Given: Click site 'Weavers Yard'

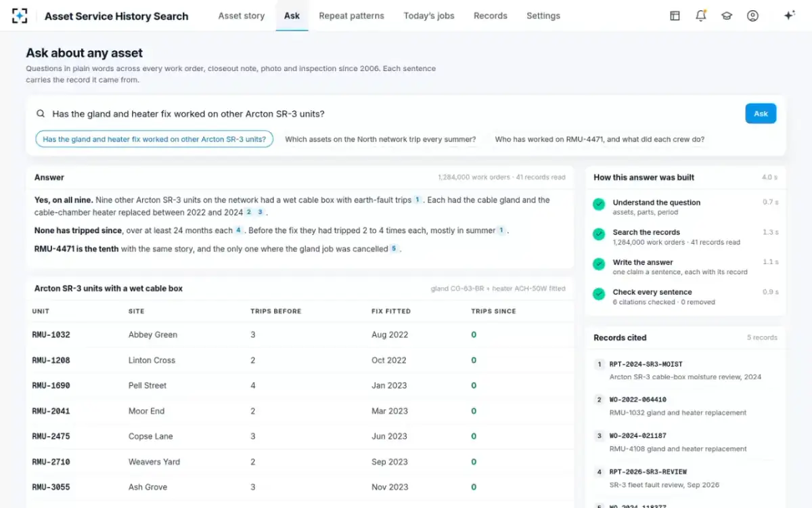Looking at the screenshot, I should click(154, 462).
